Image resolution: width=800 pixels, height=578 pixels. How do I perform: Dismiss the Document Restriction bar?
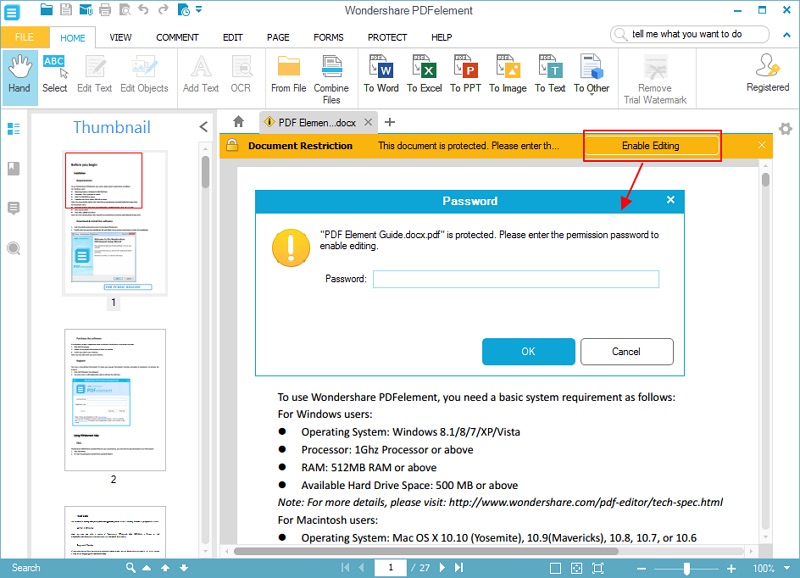point(761,145)
